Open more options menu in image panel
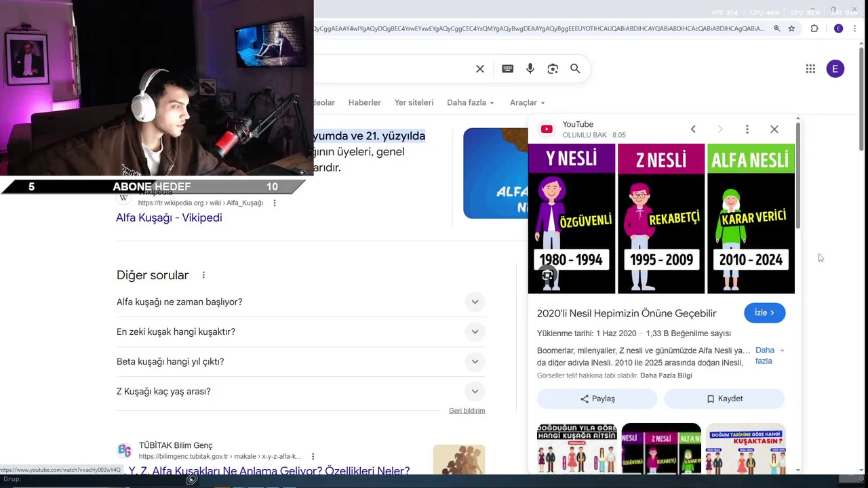This screenshot has width=868, height=488. point(747,129)
